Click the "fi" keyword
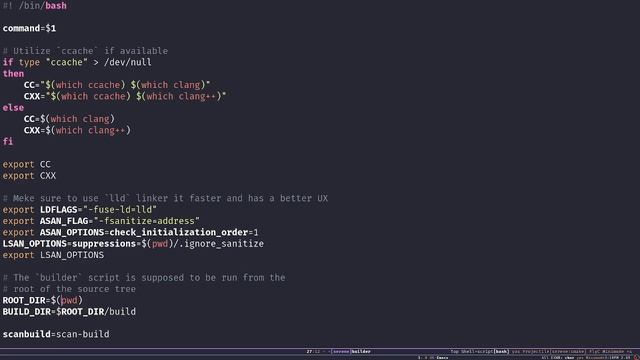This screenshot has height=360, width=640. 8,142
